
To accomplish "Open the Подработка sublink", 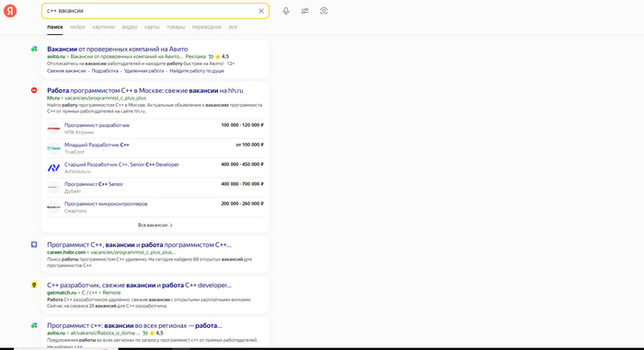I will tap(105, 71).
